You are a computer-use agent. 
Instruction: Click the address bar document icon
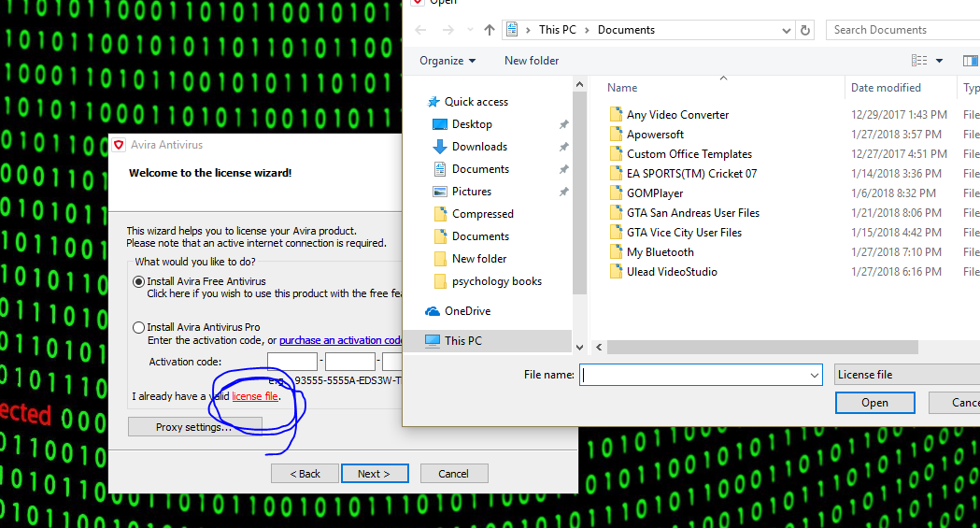[512, 29]
